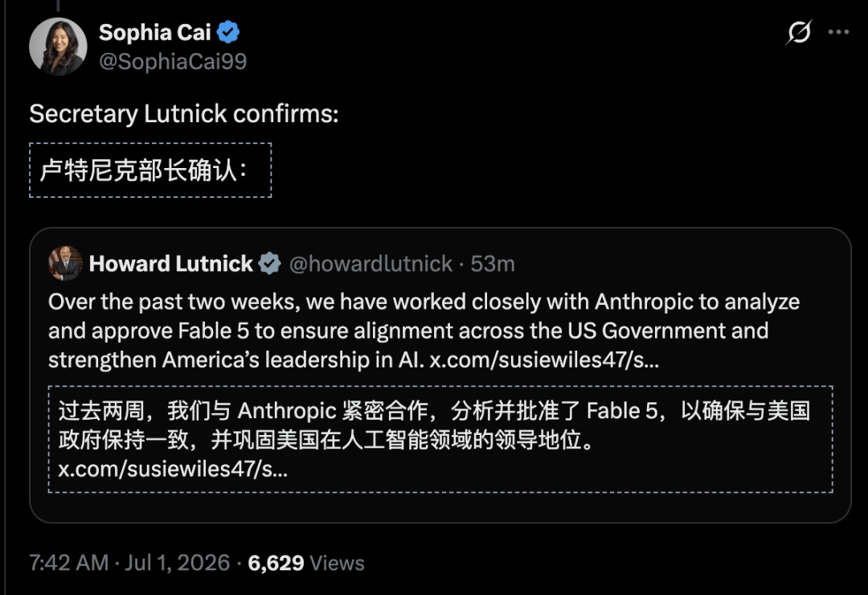This screenshot has width=868, height=595.
Task: Click the 6,629 Views count
Action: (306, 563)
